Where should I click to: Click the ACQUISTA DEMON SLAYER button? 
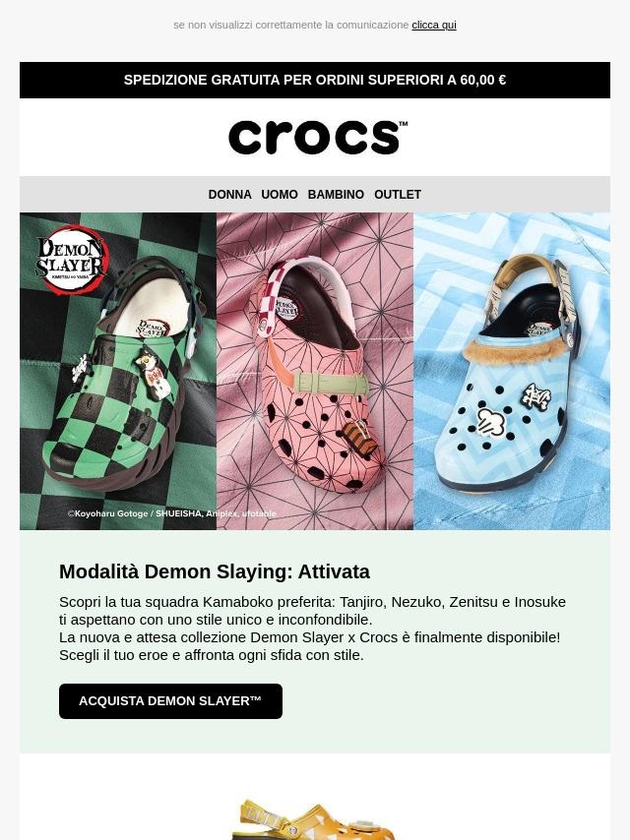[x=170, y=700]
